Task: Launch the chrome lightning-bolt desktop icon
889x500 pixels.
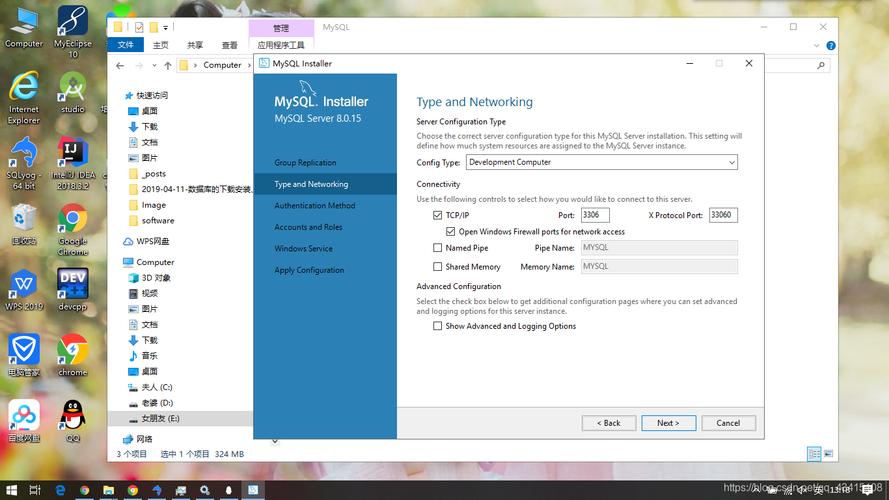Action: coord(73,355)
